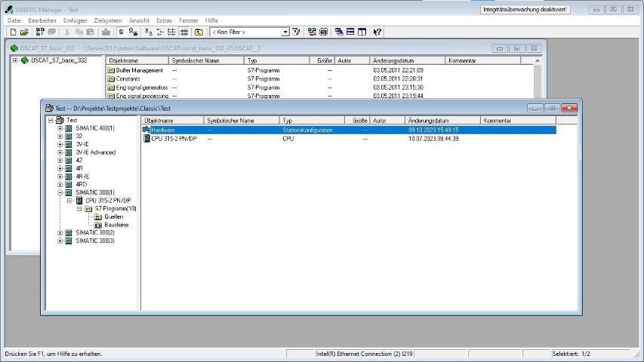Click the S7 Memory Card toolbar icon
This screenshot has height=362, width=644.
click(x=52, y=32)
